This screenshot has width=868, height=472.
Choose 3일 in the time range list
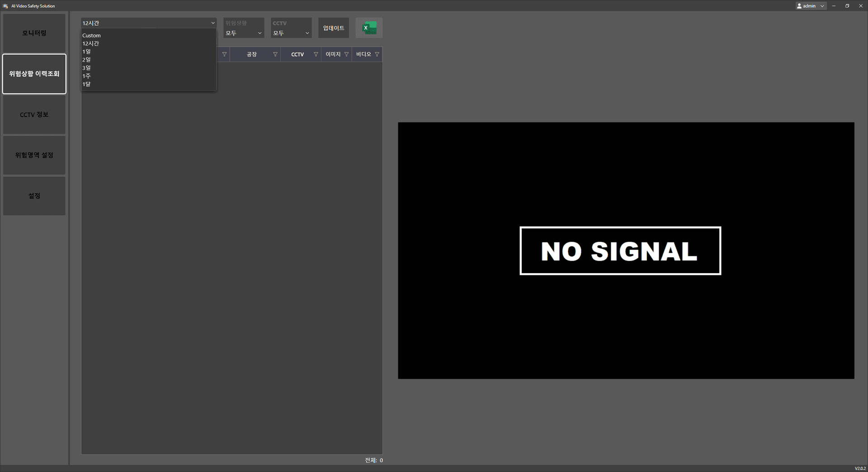point(87,68)
